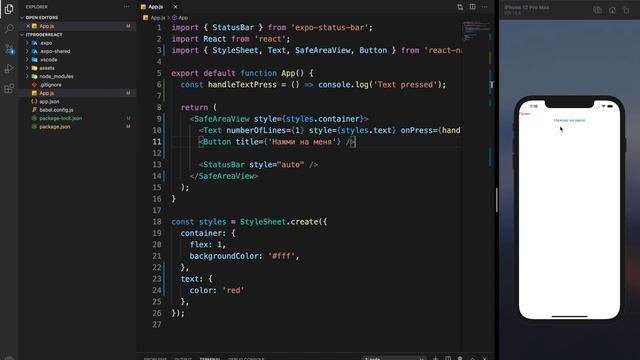Click the color 'red' value on line 24
This screenshot has width=640, height=360.
pos(233,290)
